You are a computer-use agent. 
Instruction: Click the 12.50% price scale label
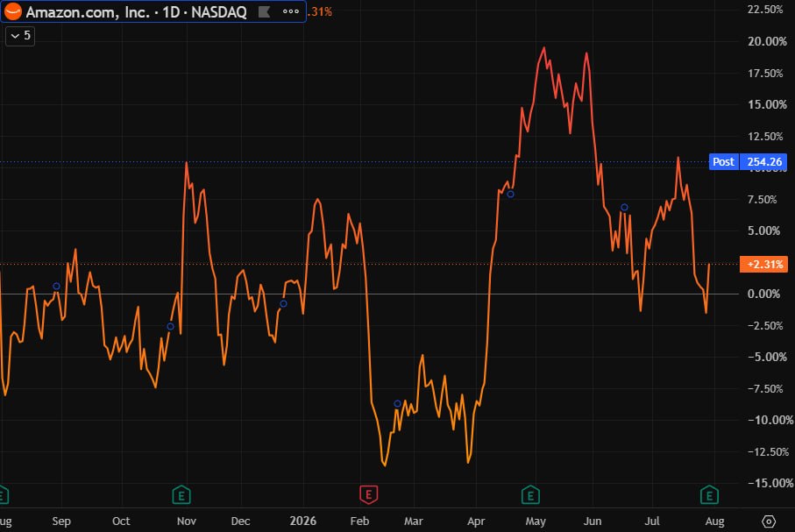pos(765,137)
